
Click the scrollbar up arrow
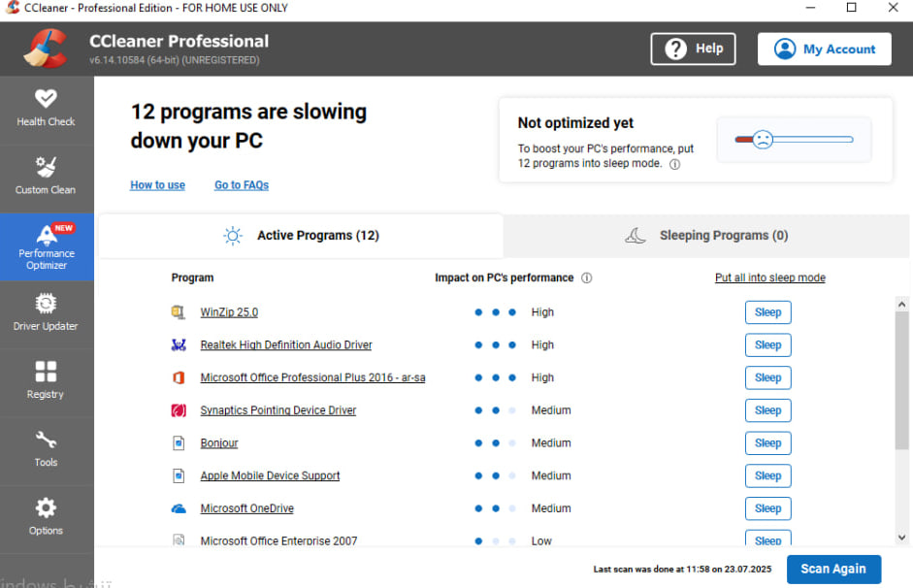pos(901,305)
